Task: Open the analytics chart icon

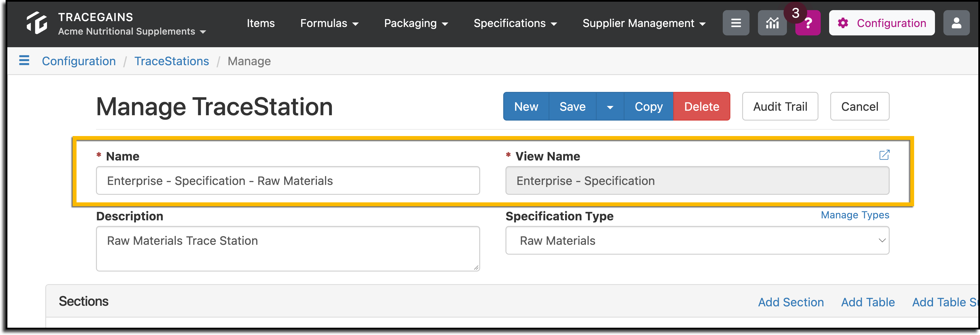Action: coord(772,23)
